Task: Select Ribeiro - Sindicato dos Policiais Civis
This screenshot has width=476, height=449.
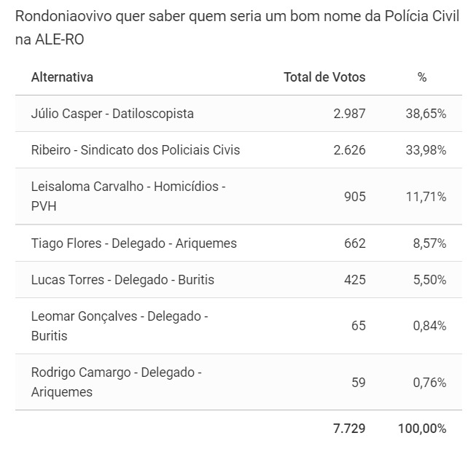Action: coord(136,150)
